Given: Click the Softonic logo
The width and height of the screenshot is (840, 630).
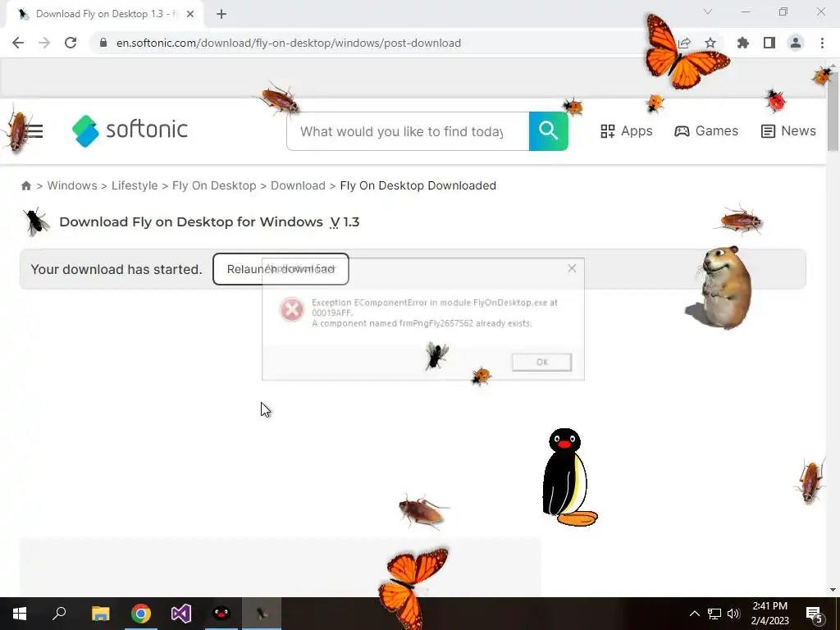Looking at the screenshot, I should pyautogui.click(x=130, y=130).
